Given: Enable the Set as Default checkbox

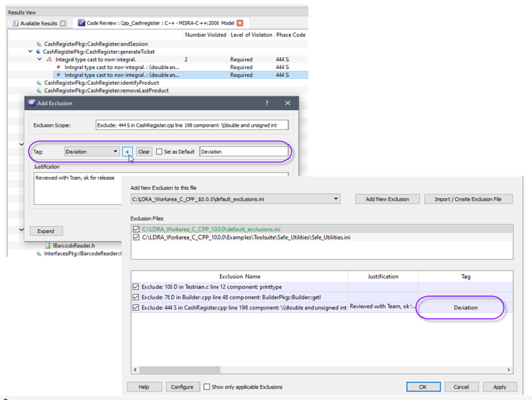Looking at the screenshot, I should 159,152.
